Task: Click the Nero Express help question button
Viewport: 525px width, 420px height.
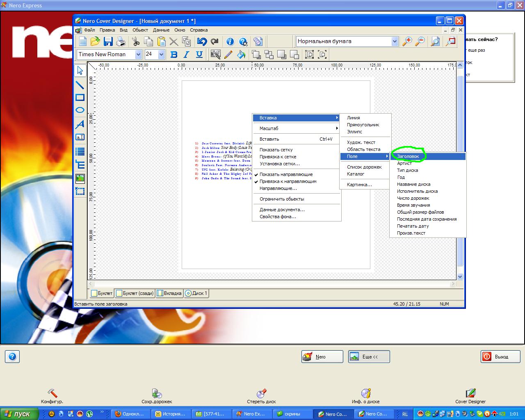Action: [12, 356]
